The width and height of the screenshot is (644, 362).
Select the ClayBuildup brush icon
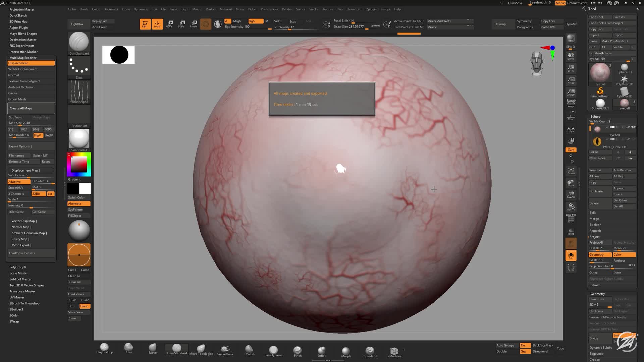(x=104, y=348)
